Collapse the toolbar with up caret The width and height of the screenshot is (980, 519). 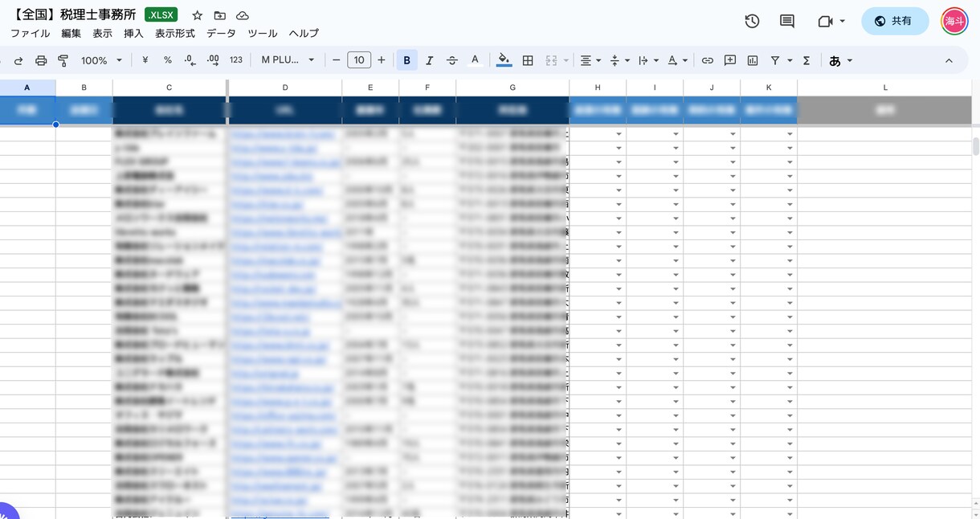click(x=949, y=60)
